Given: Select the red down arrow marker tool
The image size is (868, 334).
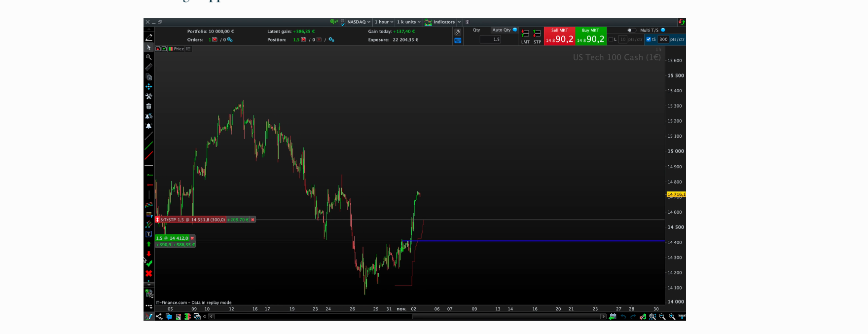Looking at the screenshot, I should point(148,254).
